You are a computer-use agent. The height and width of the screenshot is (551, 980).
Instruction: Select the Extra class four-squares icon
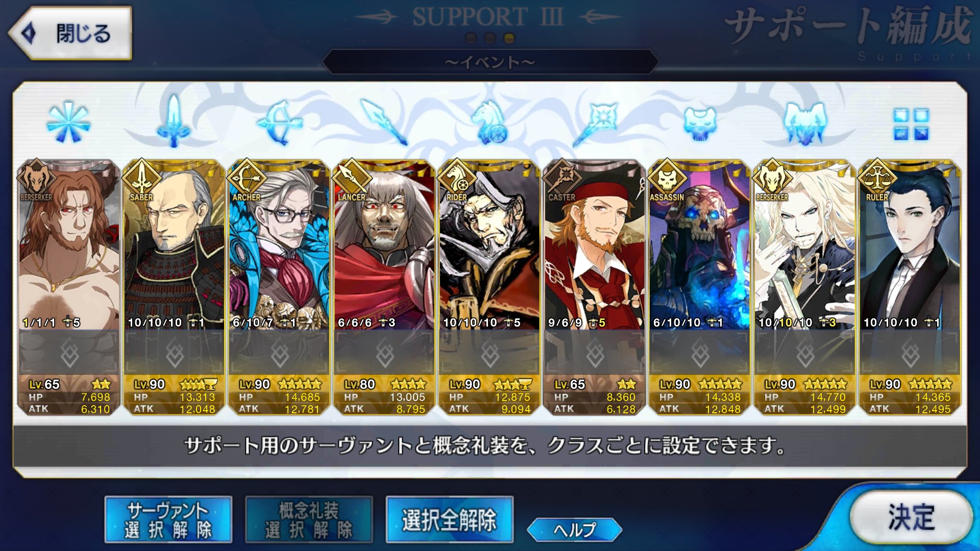click(911, 124)
